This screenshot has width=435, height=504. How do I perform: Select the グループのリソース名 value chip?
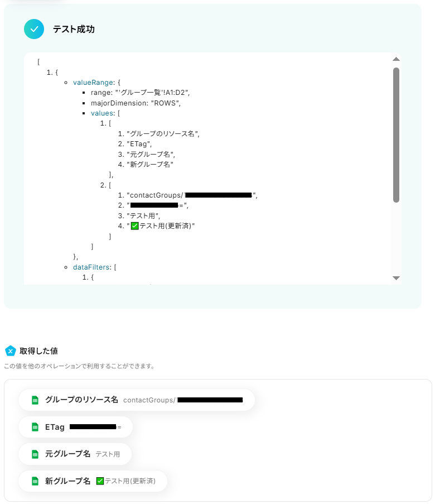pos(137,400)
